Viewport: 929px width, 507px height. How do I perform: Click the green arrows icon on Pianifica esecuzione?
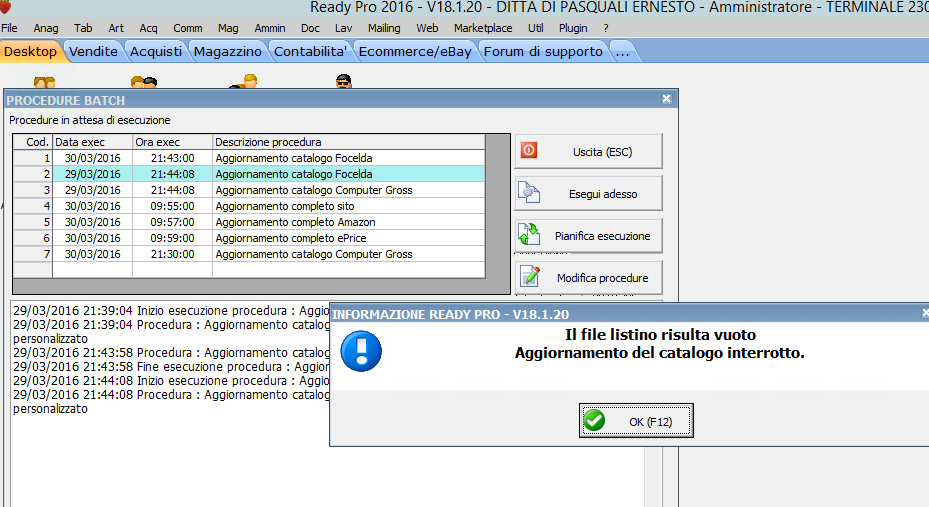[x=529, y=235]
